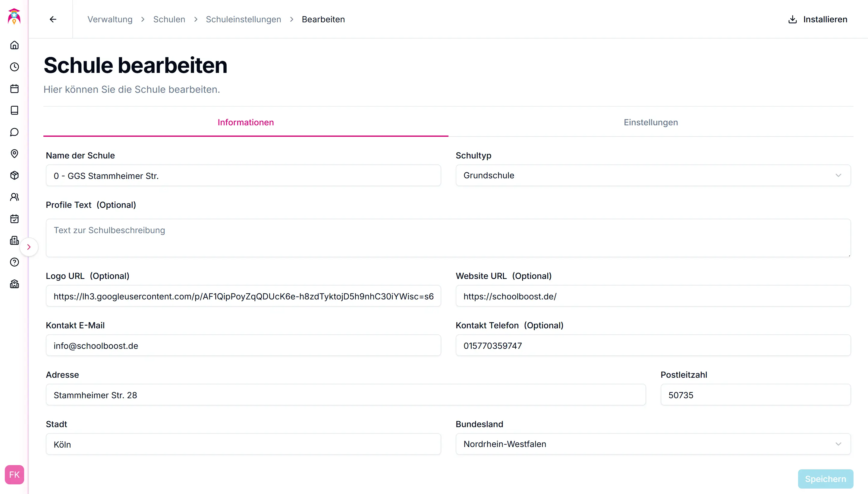The width and height of the screenshot is (868, 494).
Task: Switch to the Einstellungen tab
Action: 650,123
